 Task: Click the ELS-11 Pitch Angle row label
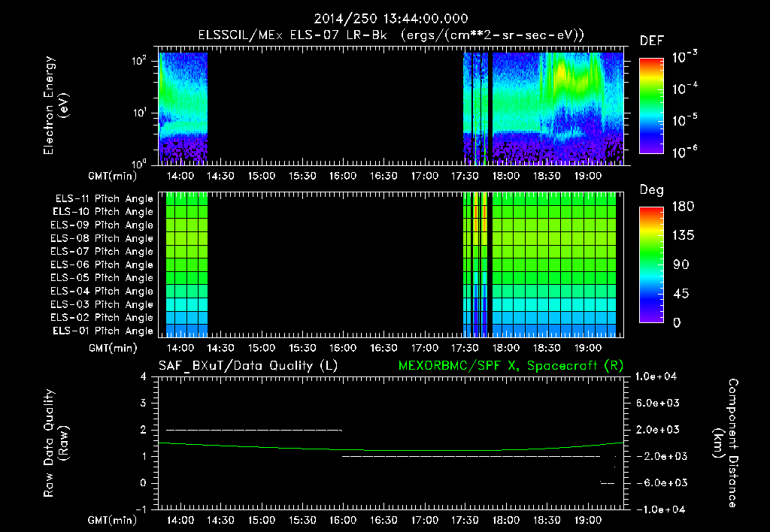coord(104,199)
